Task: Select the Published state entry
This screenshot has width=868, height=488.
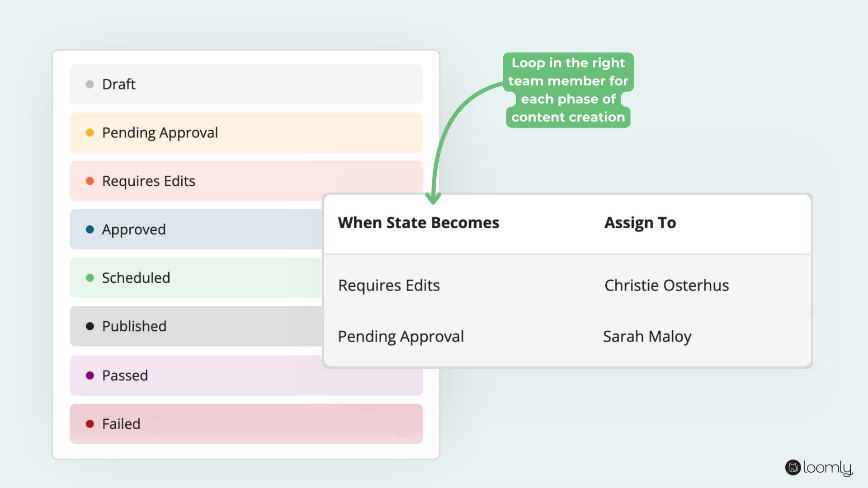Action: coord(134,326)
